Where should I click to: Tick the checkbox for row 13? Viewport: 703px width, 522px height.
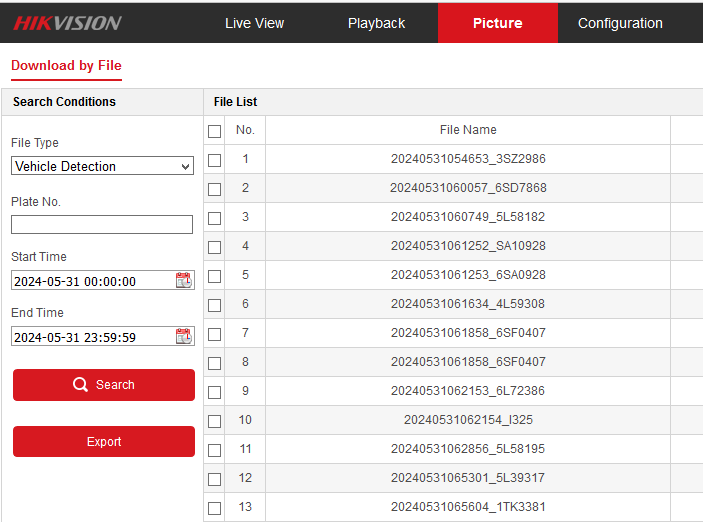[214, 508]
